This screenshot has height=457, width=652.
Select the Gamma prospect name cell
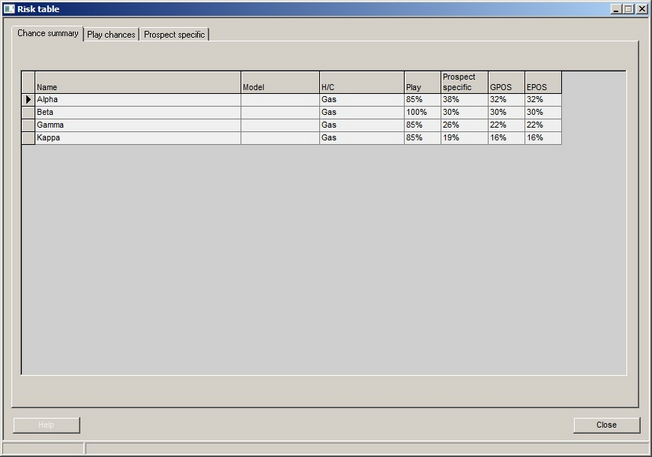point(138,125)
